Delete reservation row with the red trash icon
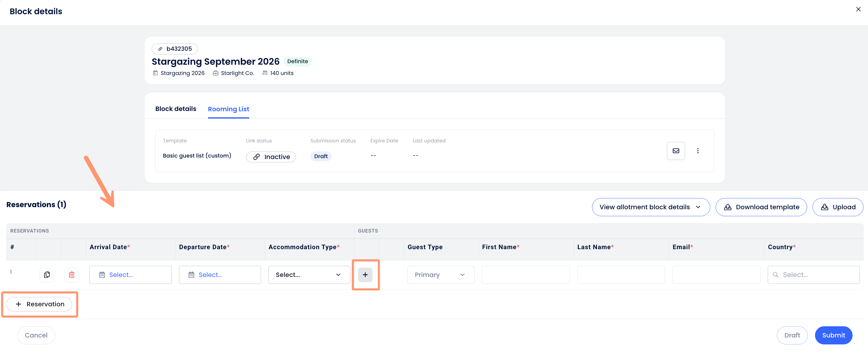Viewport: 868px width, 355px height. tap(71, 275)
